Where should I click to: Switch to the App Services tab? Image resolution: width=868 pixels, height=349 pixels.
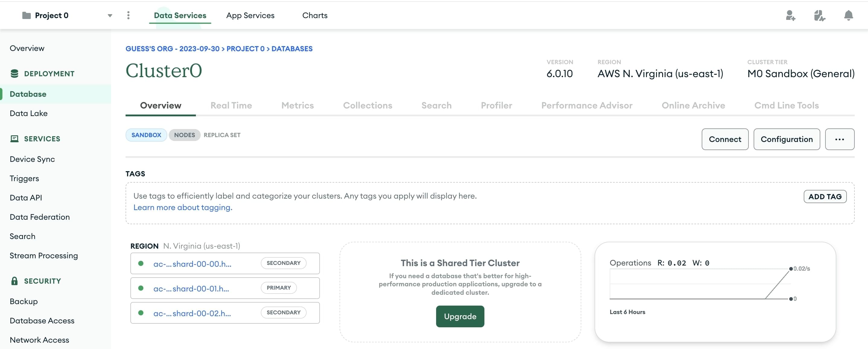[251, 15]
